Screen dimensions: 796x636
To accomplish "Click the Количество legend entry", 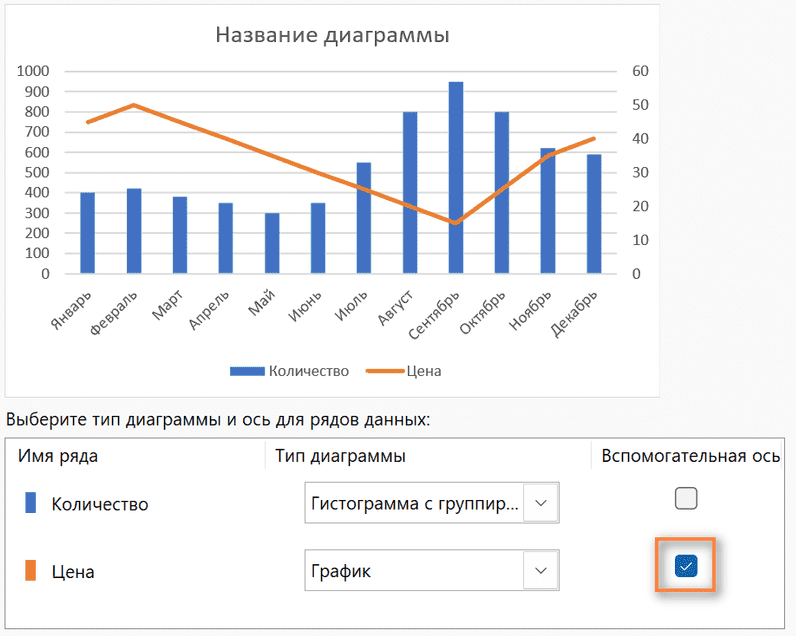I will coord(289,371).
